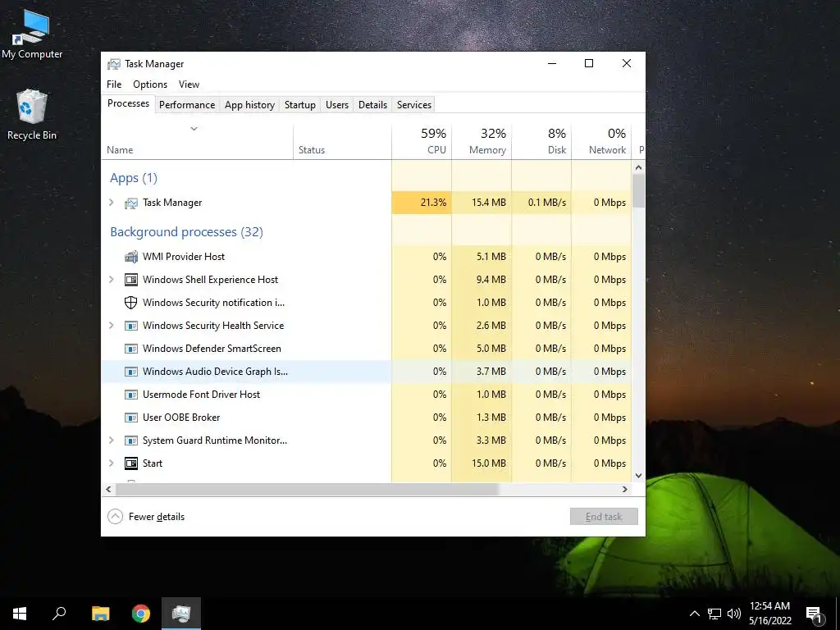840x630 pixels.
Task: Click the Apps (1) group header
Action: (134, 178)
